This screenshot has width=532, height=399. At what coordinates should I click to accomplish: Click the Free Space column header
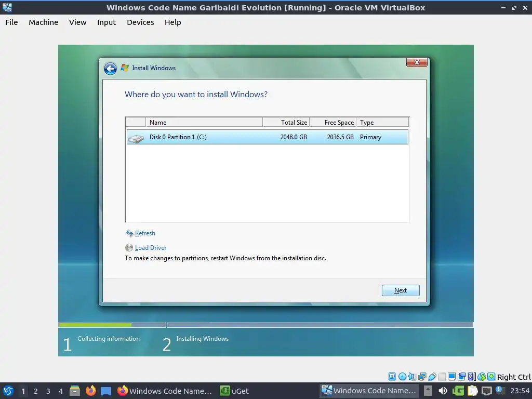coord(333,123)
